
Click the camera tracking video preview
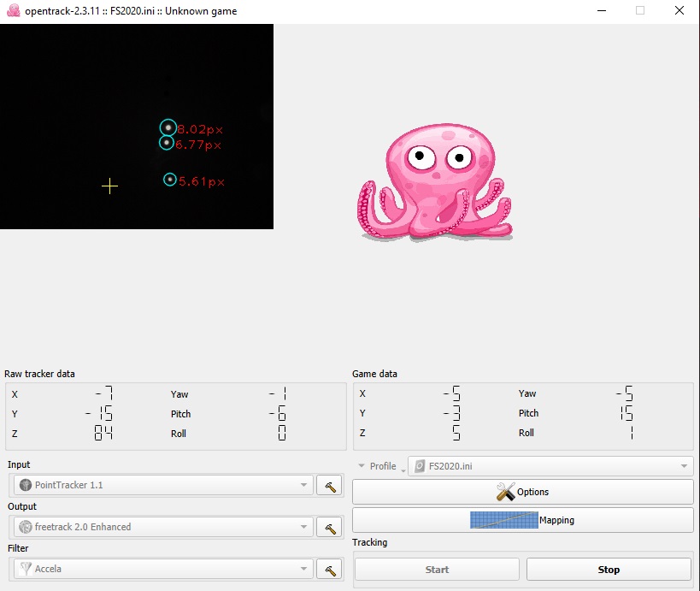click(137, 127)
